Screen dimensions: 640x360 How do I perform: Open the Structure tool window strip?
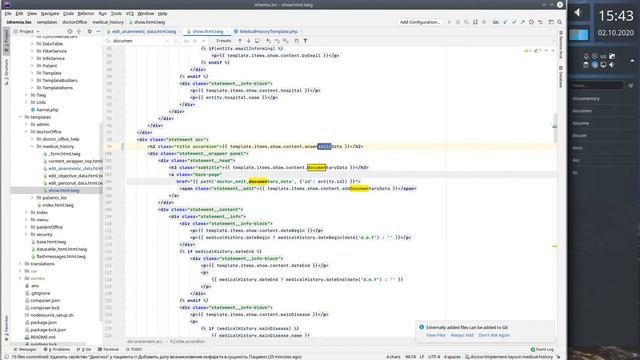pyautogui.click(x=6, y=71)
